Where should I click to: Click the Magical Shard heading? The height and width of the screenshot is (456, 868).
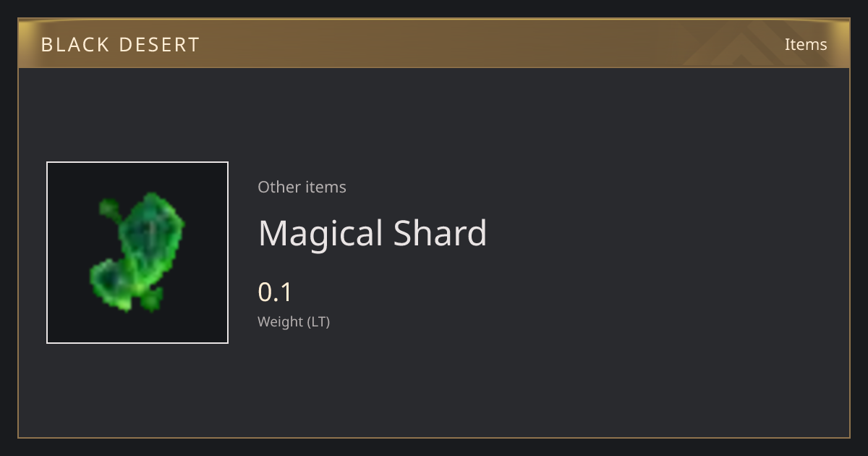tap(373, 233)
